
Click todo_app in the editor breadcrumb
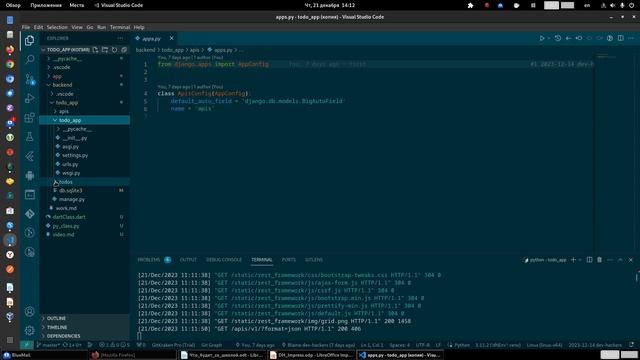173,50
